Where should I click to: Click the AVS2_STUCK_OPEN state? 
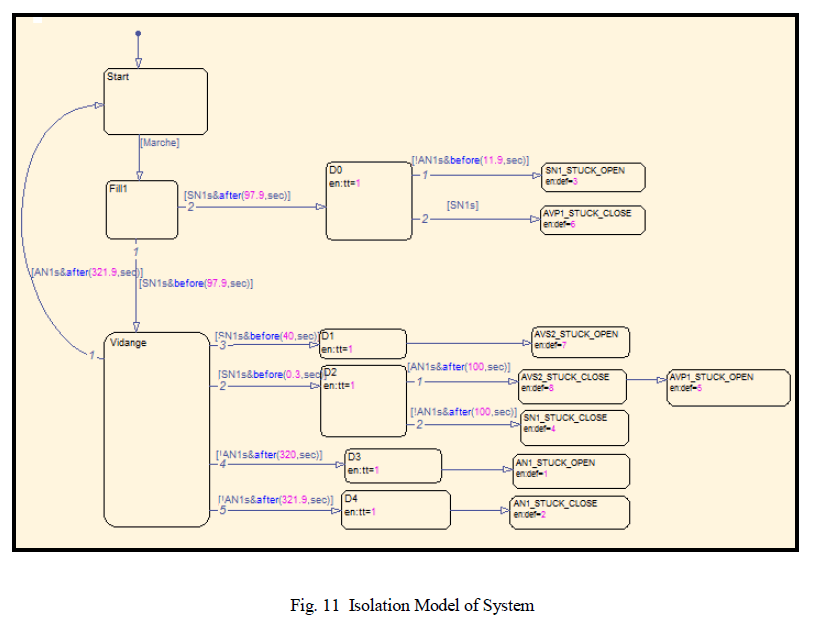coord(580,340)
